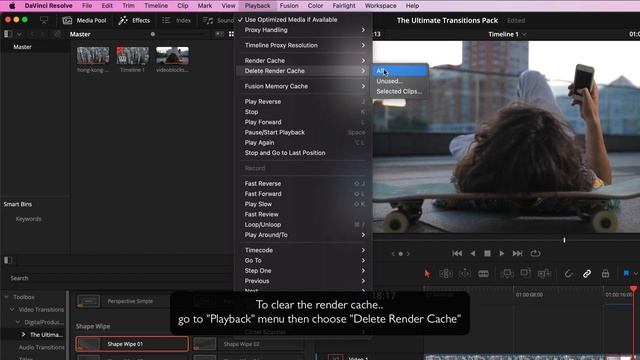Screen dimensions: 640x360
Task: Click the Stop transport button
Action: pos(487,253)
